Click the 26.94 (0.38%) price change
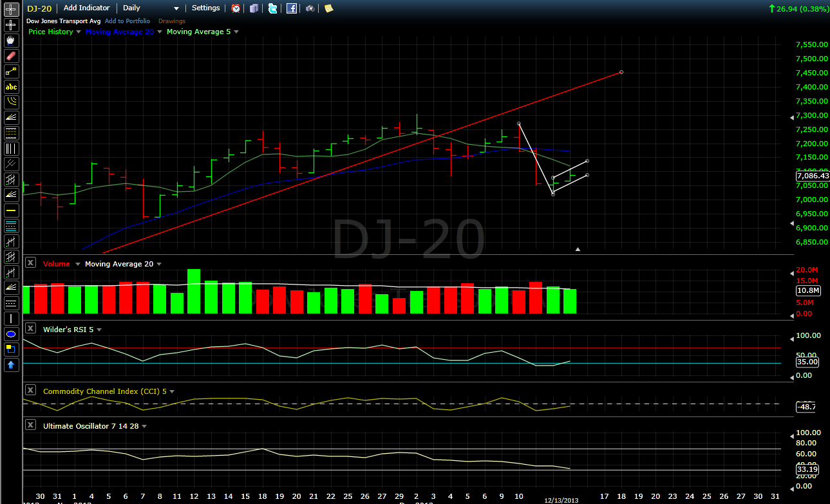The image size is (830, 504). coord(800,9)
